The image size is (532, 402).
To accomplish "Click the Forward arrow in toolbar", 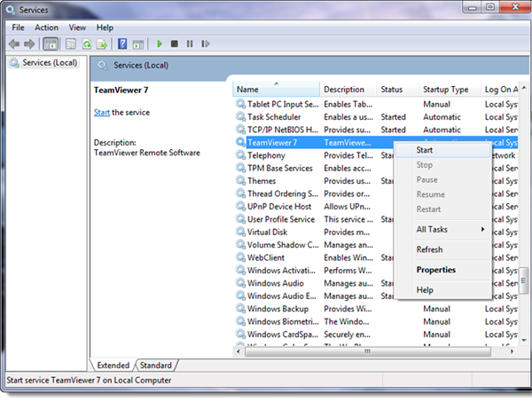I will [29, 43].
